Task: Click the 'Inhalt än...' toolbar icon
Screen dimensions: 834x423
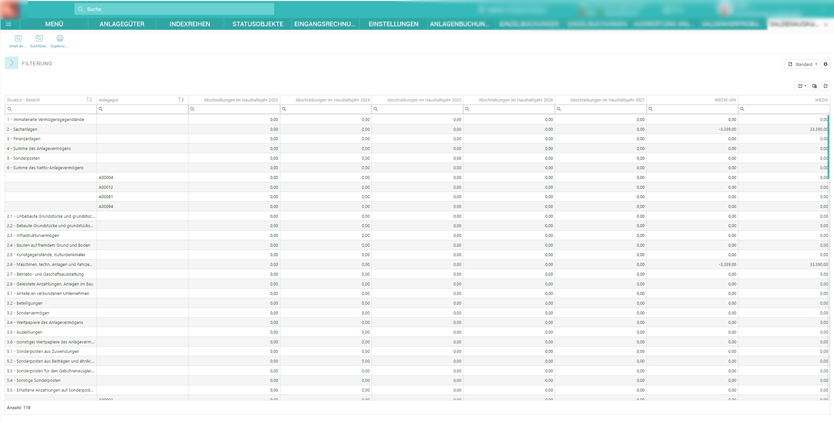Action: point(17,40)
